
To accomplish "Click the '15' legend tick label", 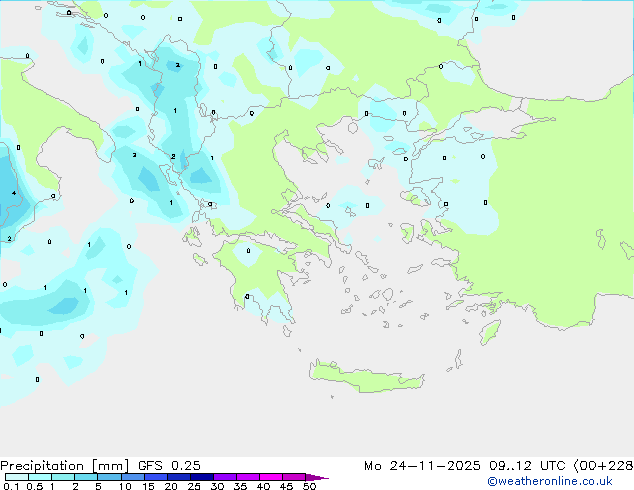I will 148,486.
